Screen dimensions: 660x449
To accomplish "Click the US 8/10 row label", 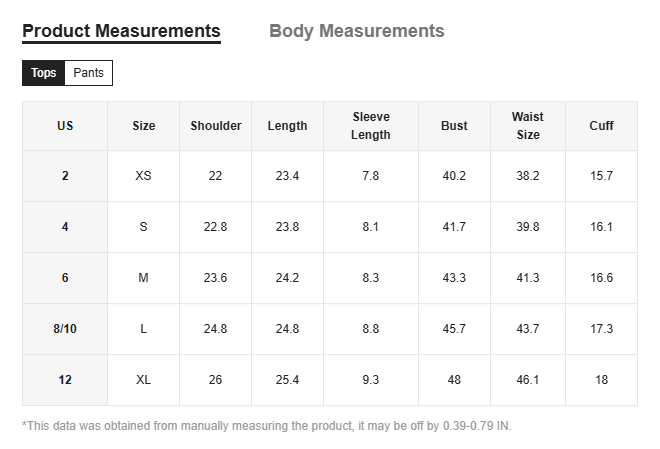I will tap(65, 329).
